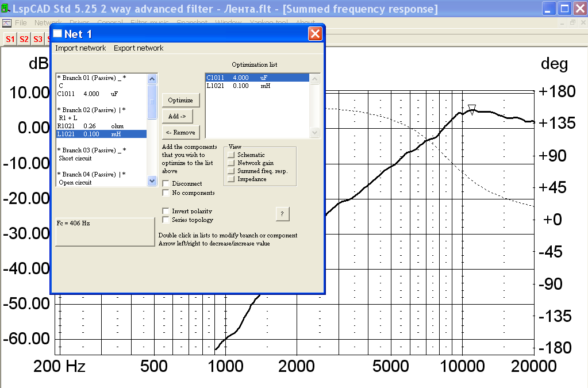588x388 pixels.
Task: Tick the No components checkbox
Action: (166, 193)
